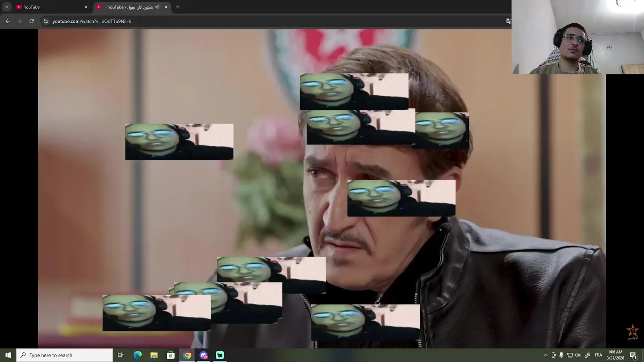This screenshot has width=644, height=362.
Task: Switch to the first YouTube tab
Action: coord(51,7)
